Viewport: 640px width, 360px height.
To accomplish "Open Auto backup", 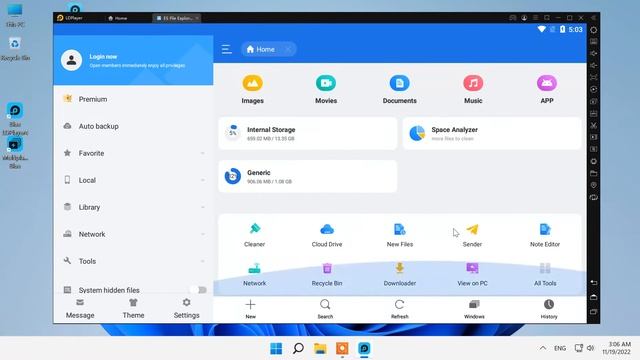I will point(133,126).
